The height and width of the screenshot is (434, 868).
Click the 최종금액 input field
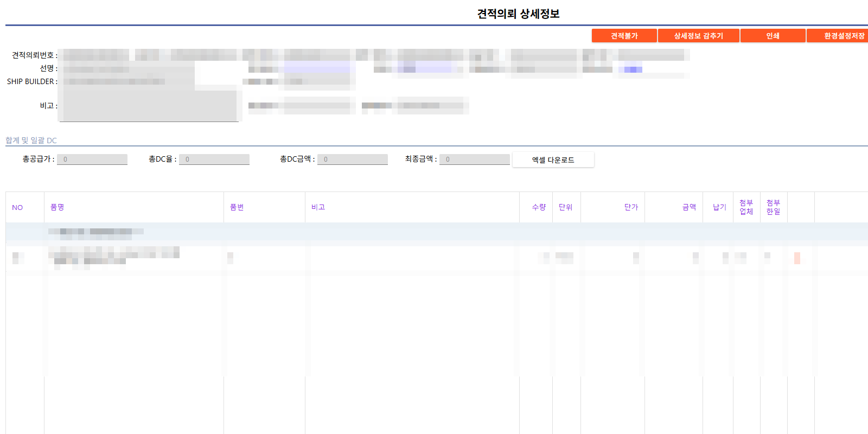point(475,159)
